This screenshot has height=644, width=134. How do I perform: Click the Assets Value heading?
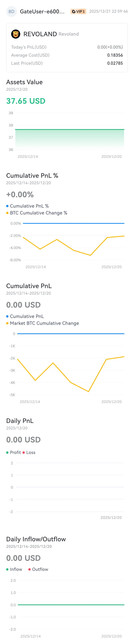pyautogui.click(x=25, y=82)
